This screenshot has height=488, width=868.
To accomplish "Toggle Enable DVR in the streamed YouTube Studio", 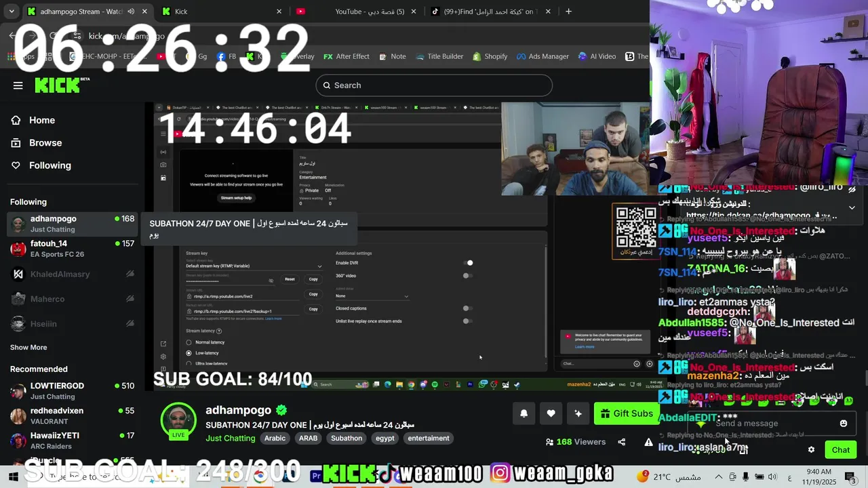I will (x=468, y=263).
